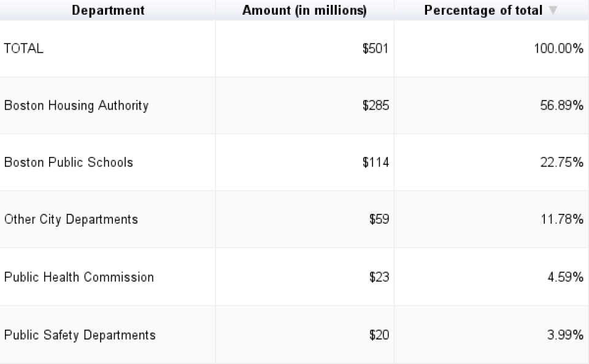The image size is (589, 364).
Task: Click the 3.99% percentage cell
Action: point(491,335)
